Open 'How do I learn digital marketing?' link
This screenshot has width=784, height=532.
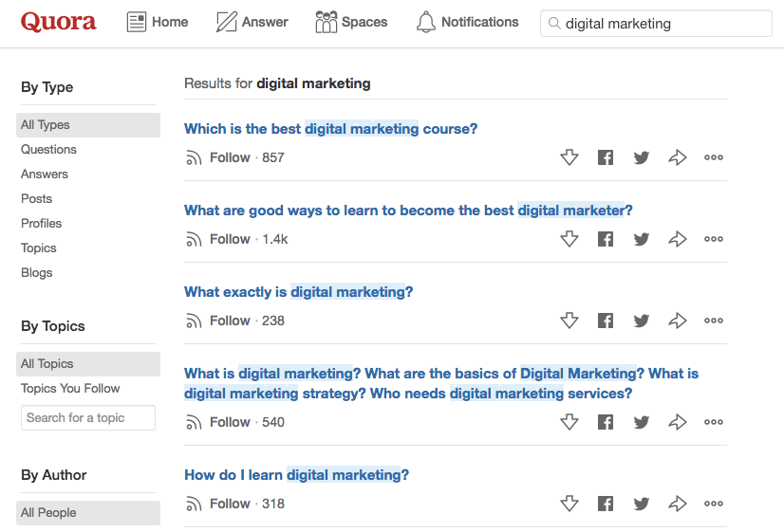click(x=296, y=475)
